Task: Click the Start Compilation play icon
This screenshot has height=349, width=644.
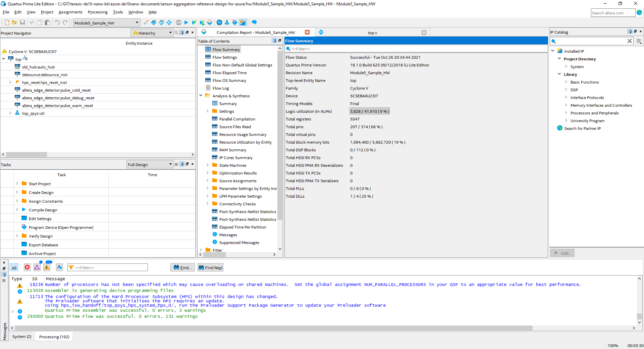Action: (x=186, y=22)
